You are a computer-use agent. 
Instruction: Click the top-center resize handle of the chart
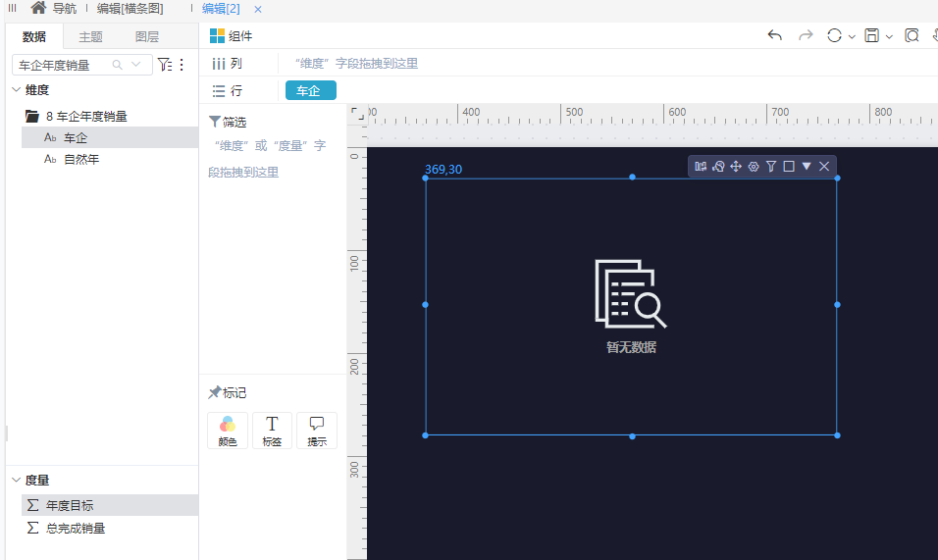(x=632, y=178)
